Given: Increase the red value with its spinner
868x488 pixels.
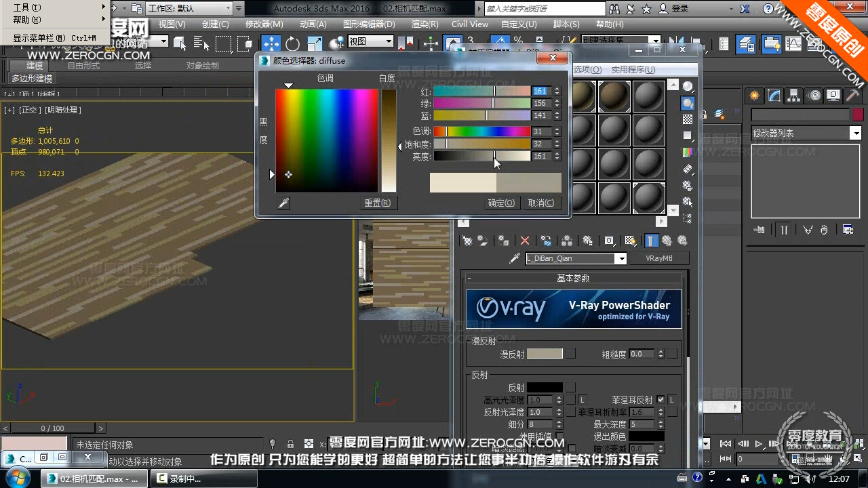Looking at the screenshot, I should pyautogui.click(x=557, y=88).
